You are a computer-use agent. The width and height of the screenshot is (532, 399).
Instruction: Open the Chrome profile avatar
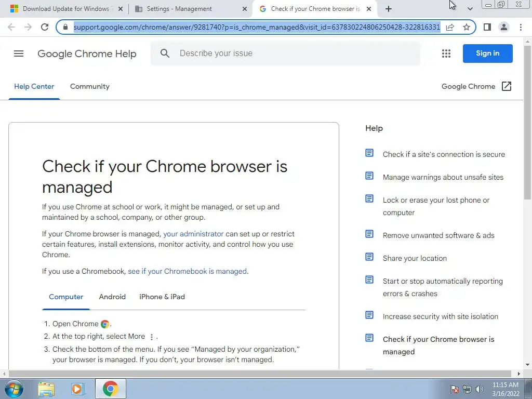[504, 27]
